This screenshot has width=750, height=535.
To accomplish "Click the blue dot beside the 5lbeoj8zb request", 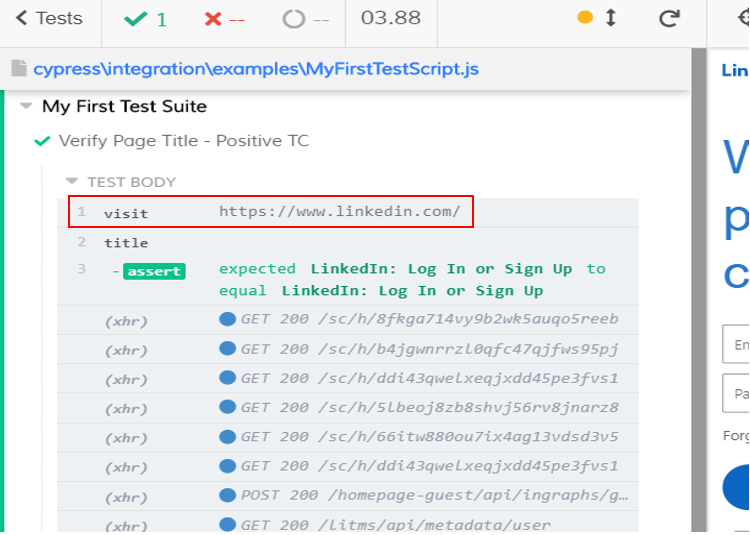I will (227, 407).
